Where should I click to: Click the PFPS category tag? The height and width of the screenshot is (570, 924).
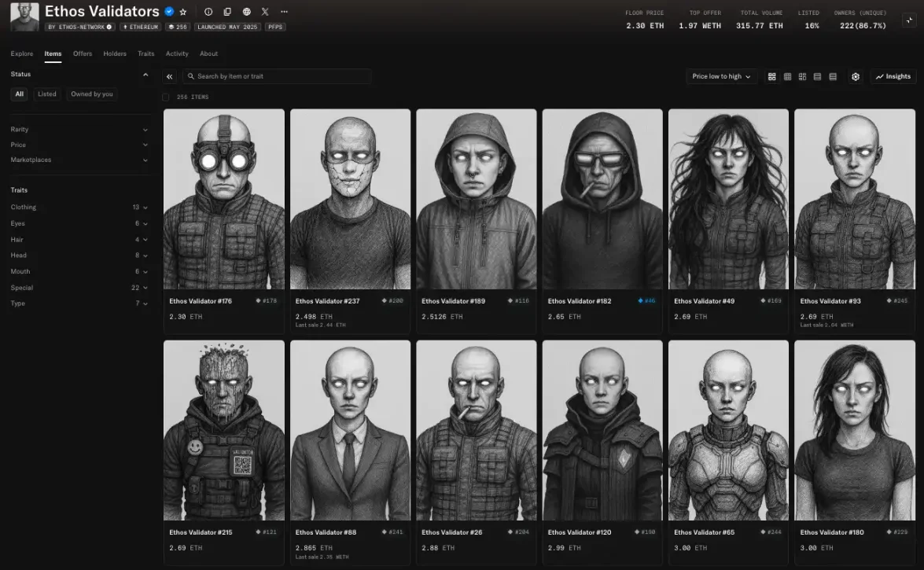coord(275,27)
